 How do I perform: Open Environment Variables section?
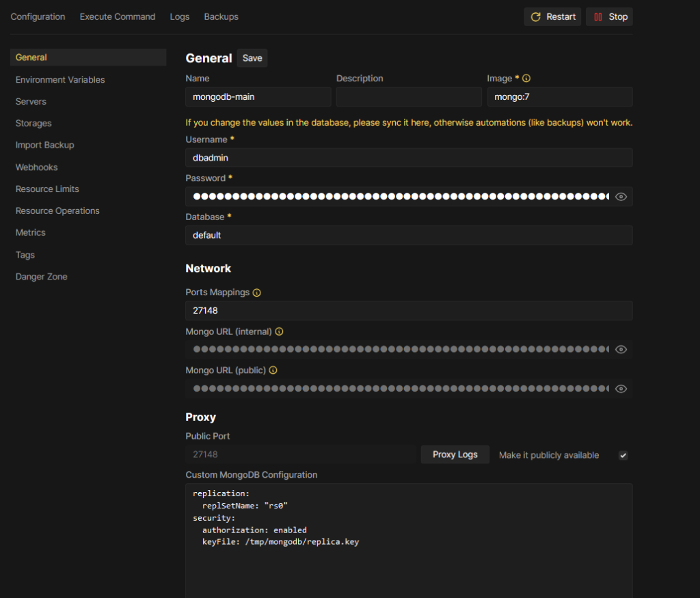point(60,79)
